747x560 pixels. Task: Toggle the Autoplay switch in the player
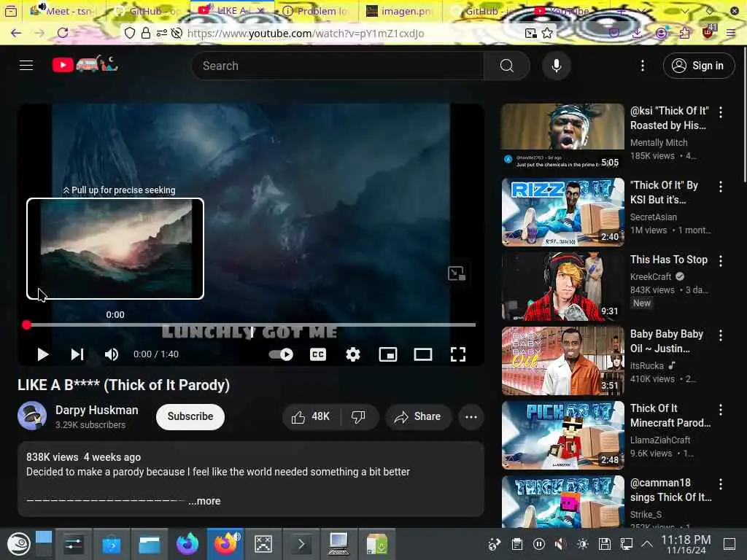tap(281, 354)
